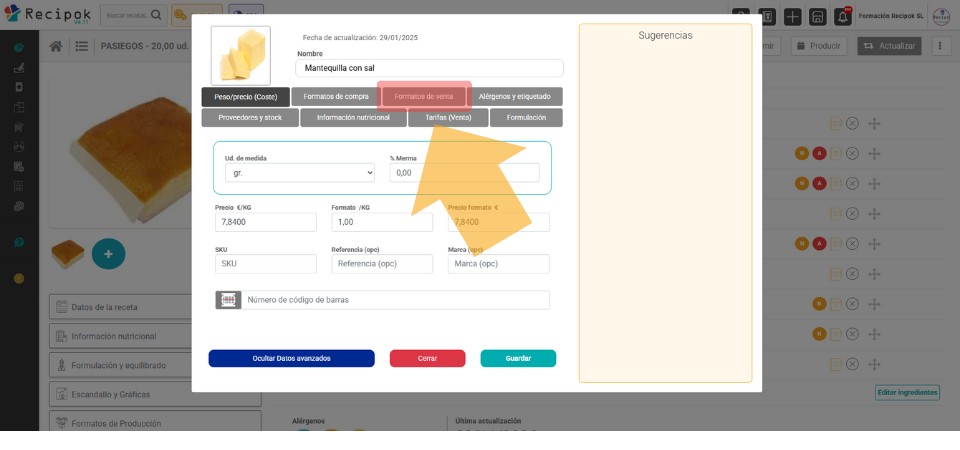Open the Ud. de medida dropdown
The height and width of the screenshot is (450, 960).
point(300,173)
